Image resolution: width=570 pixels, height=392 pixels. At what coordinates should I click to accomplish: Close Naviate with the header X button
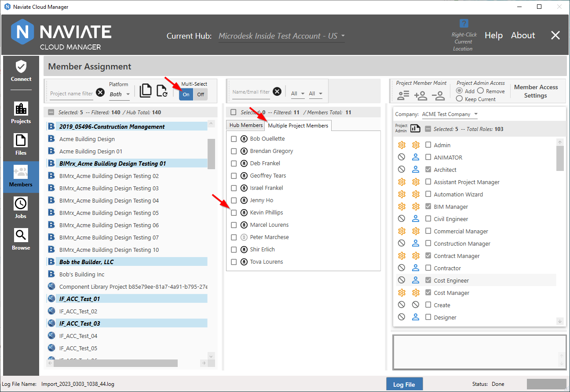click(555, 36)
